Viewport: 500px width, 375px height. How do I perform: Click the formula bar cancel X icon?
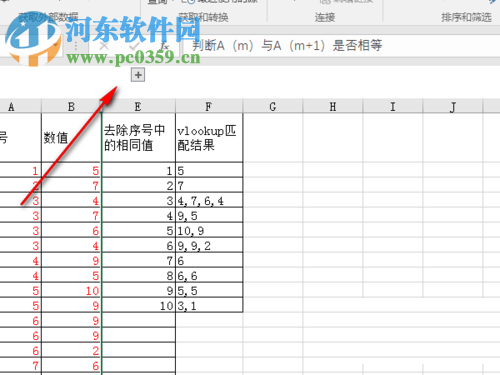point(104,46)
